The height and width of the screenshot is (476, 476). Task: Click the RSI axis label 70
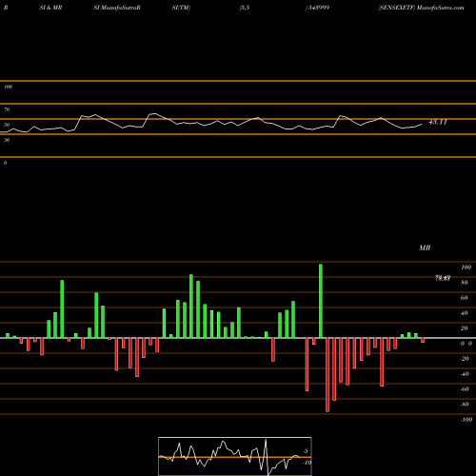pyautogui.click(x=7, y=109)
